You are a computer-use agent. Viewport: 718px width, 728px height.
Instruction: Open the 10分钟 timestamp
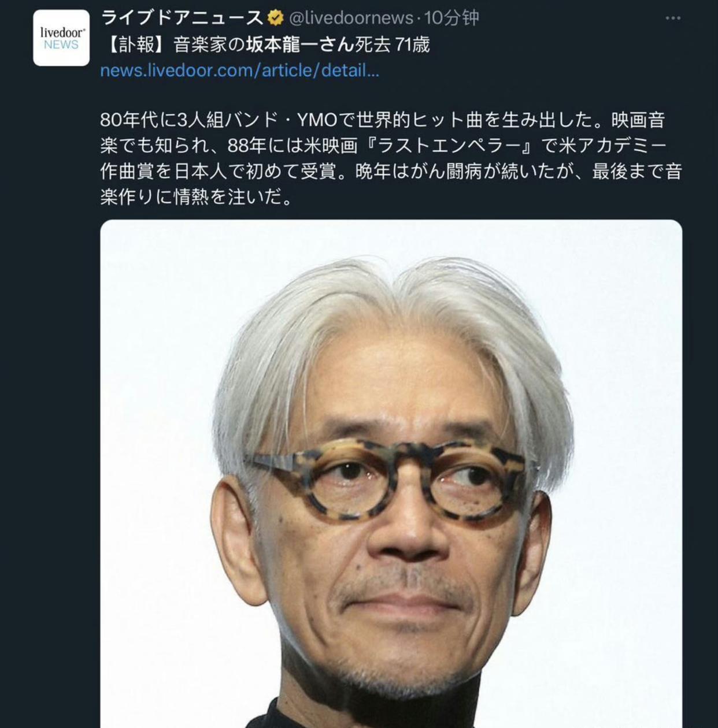pyautogui.click(x=451, y=18)
